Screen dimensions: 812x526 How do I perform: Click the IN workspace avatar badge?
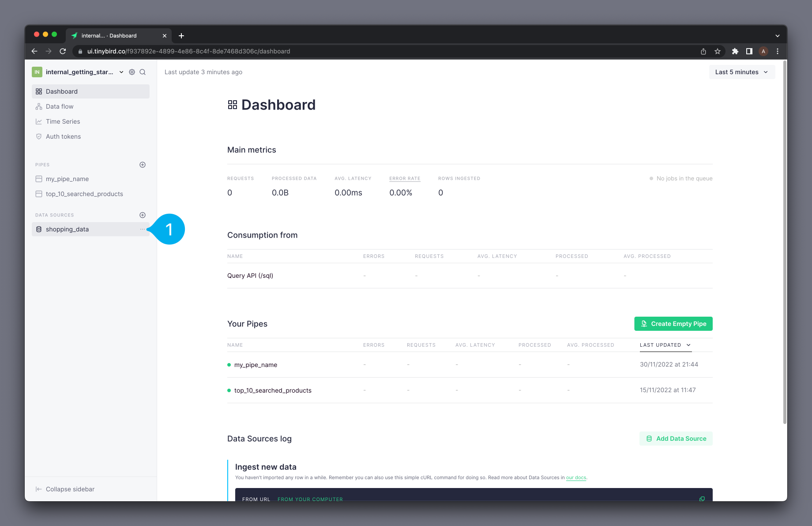[x=37, y=72]
